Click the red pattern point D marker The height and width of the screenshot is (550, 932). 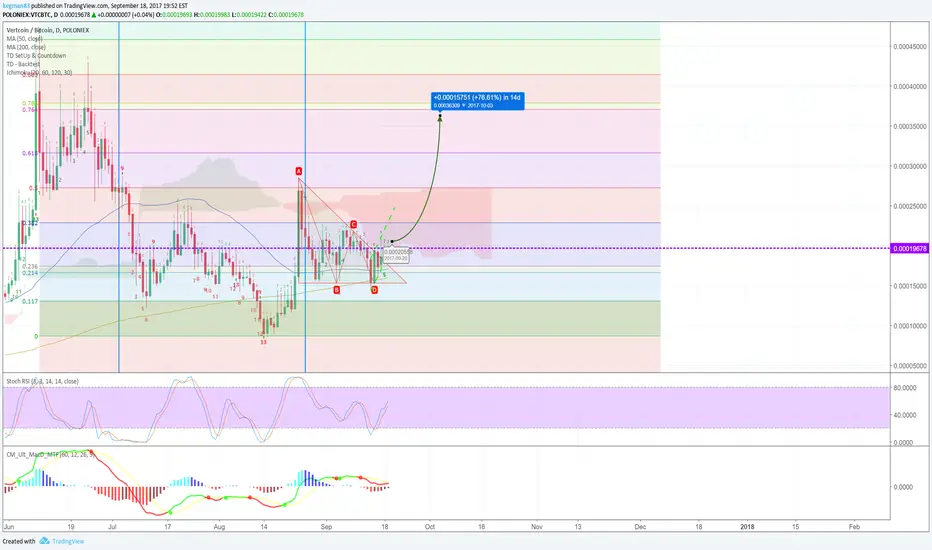click(374, 290)
